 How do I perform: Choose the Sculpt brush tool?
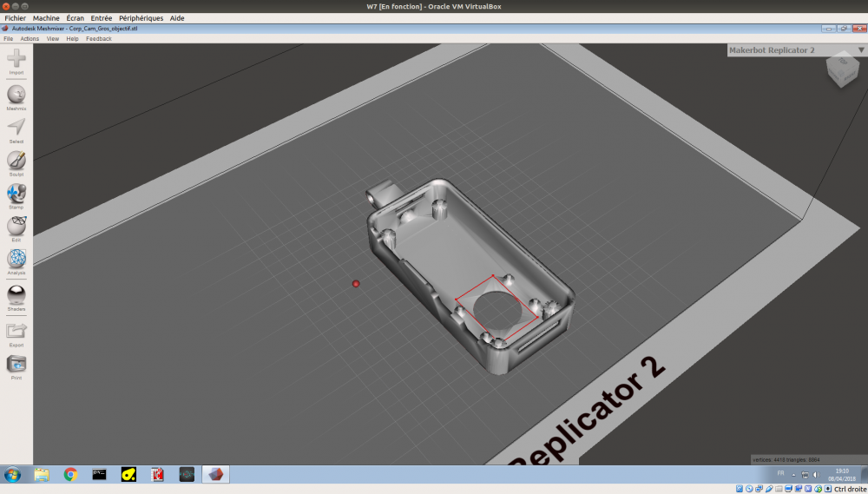(x=16, y=161)
